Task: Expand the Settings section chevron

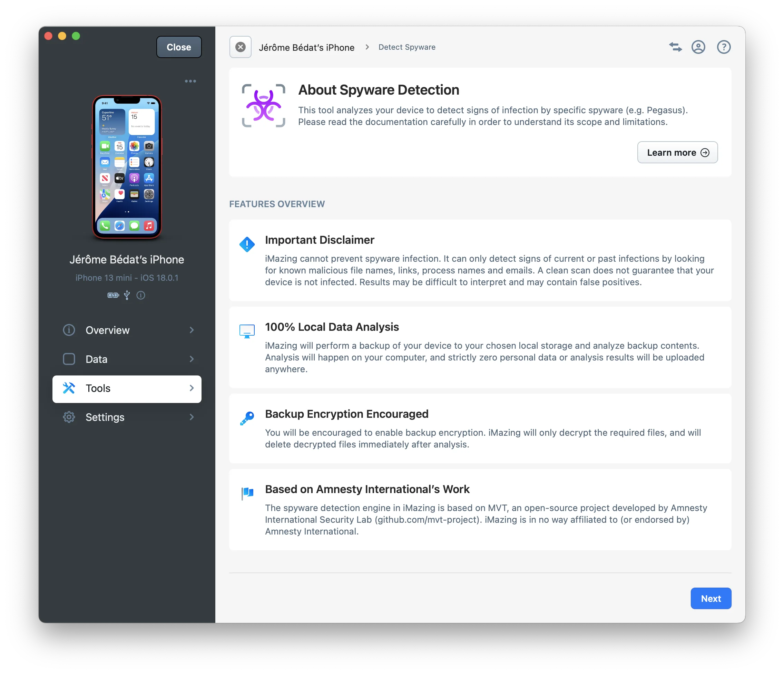Action: (x=192, y=417)
